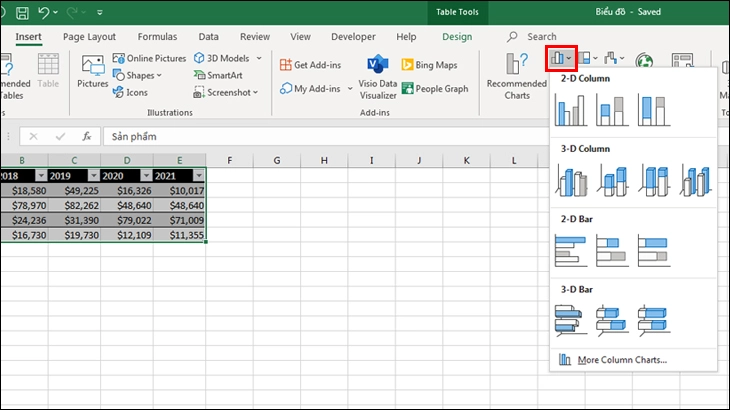
Task: Insert Pictures from the Illustrations group
Action: (x=92, y=74)
